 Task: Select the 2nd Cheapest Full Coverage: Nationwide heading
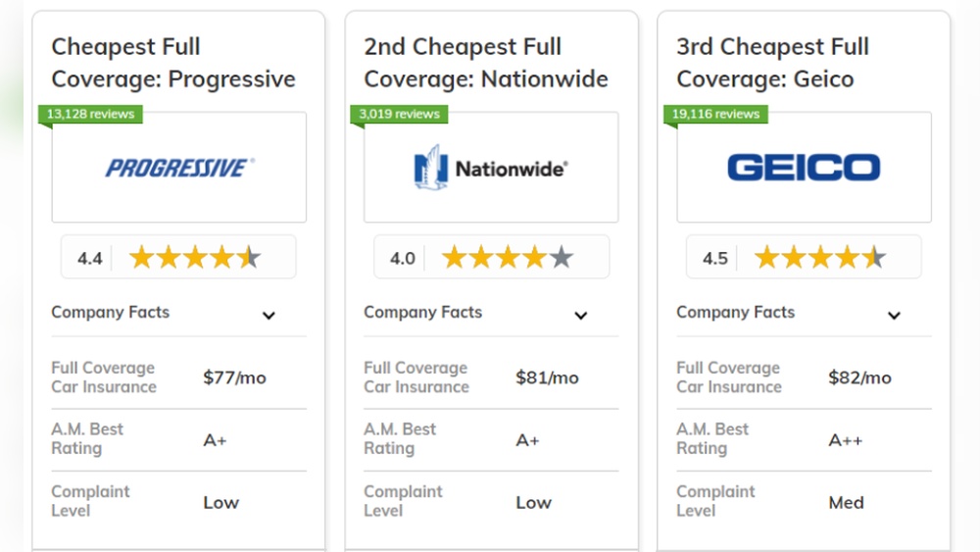click(486, 63)
